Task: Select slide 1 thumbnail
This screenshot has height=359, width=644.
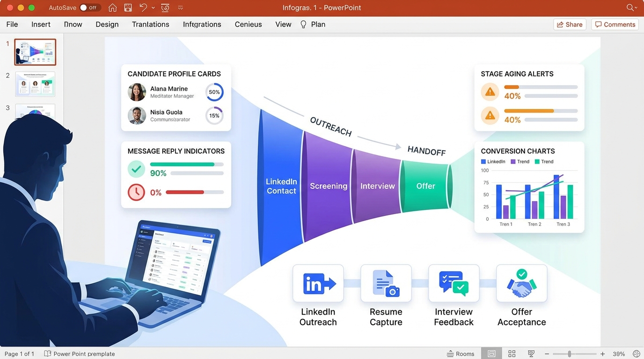Action: coord(35,52)
